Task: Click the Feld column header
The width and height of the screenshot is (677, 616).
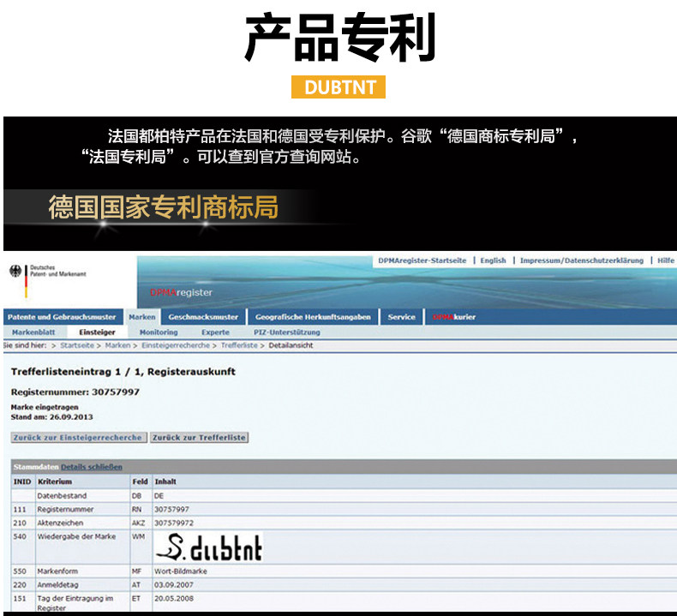Action: tap(140, 481)
